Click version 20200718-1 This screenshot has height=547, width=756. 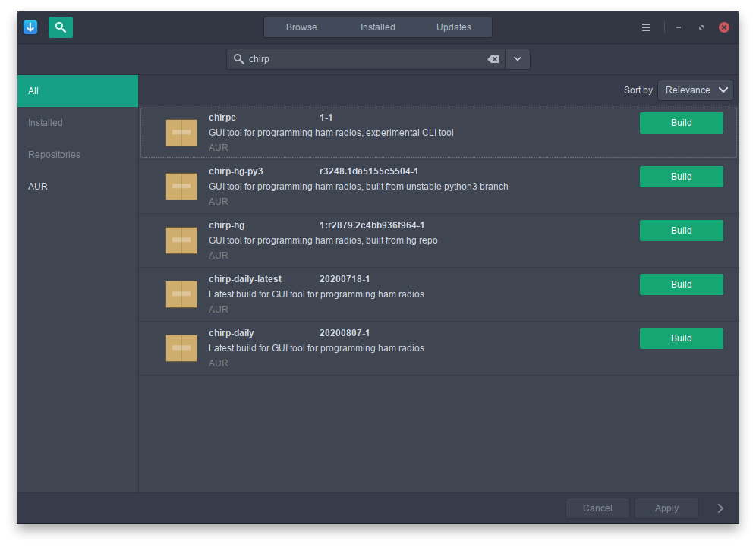click(x=345, y=279)
